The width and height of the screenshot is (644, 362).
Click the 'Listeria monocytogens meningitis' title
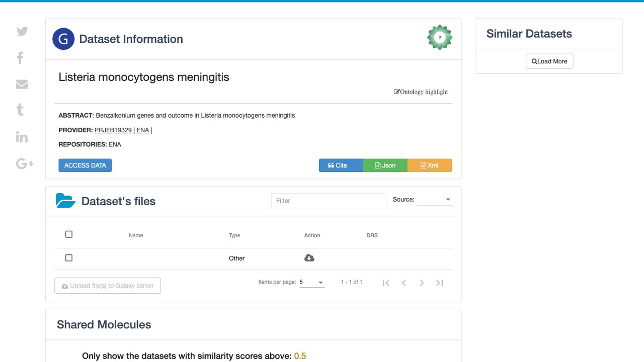click(x=144, y=77)
